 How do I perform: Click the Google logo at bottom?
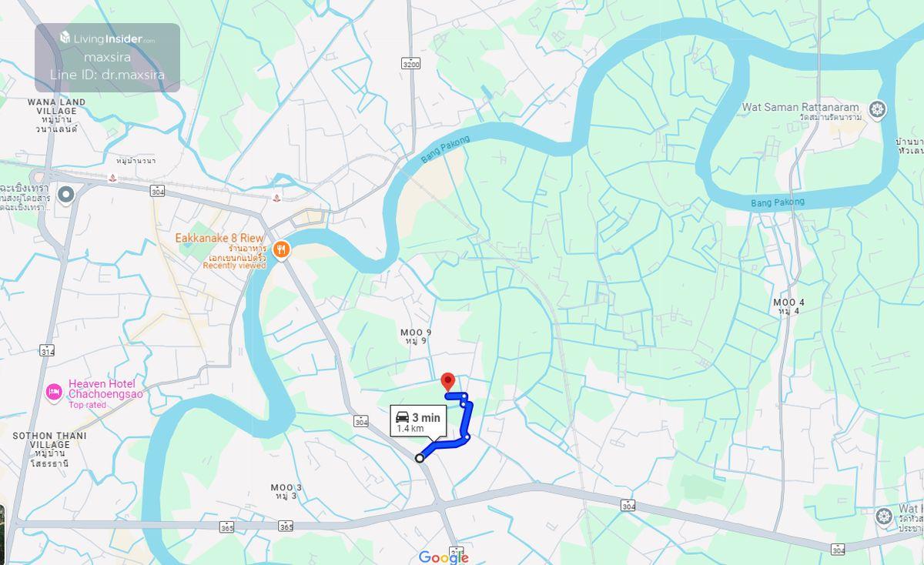click(x=444, y=557)
